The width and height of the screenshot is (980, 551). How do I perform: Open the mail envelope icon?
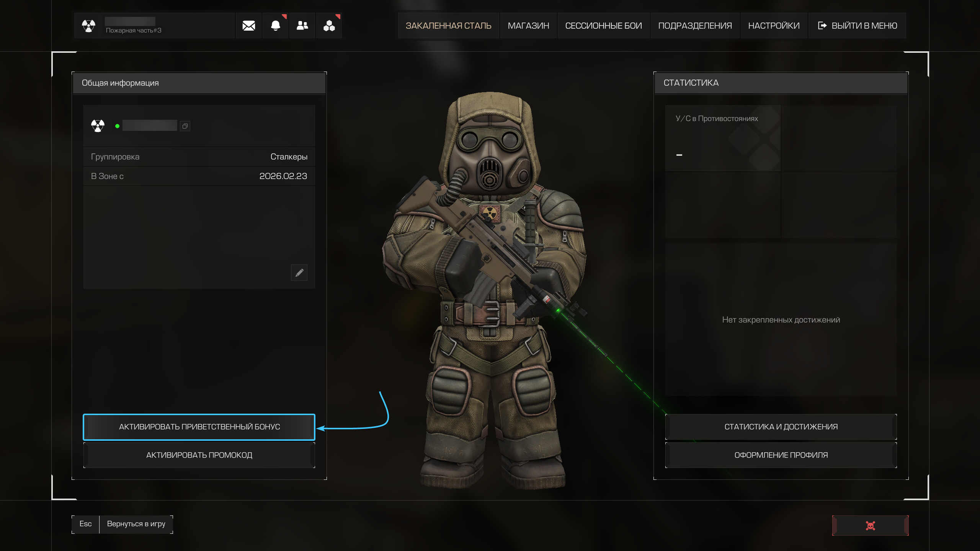(x=248, y=26)
